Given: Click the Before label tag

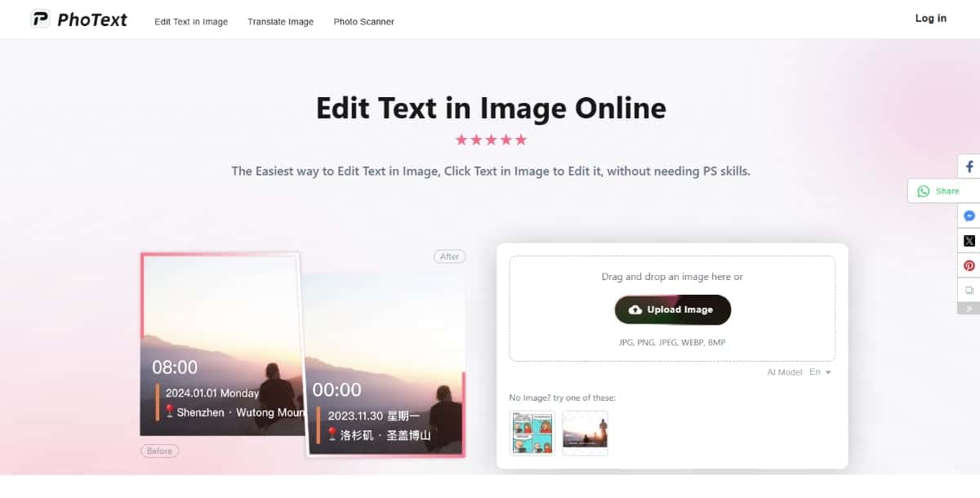Looking at the screenshot, I should coord(159,451).
